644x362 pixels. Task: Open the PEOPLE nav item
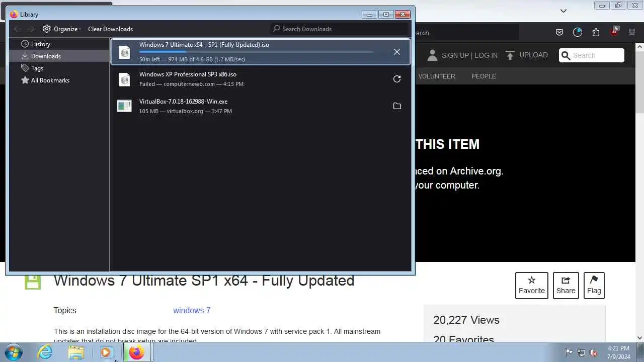484,76
